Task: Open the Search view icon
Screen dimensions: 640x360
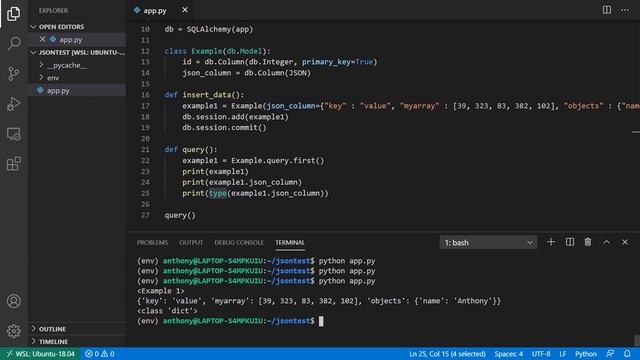Action: (13, 43)
